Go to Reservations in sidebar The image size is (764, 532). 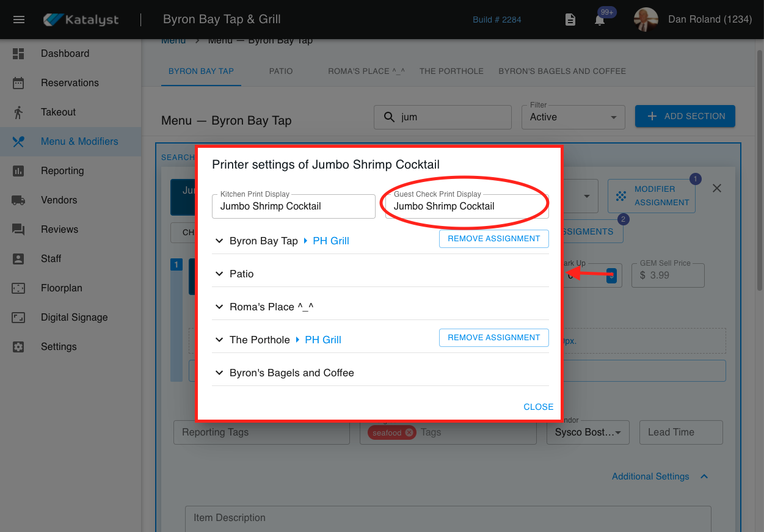coord(70,83)
